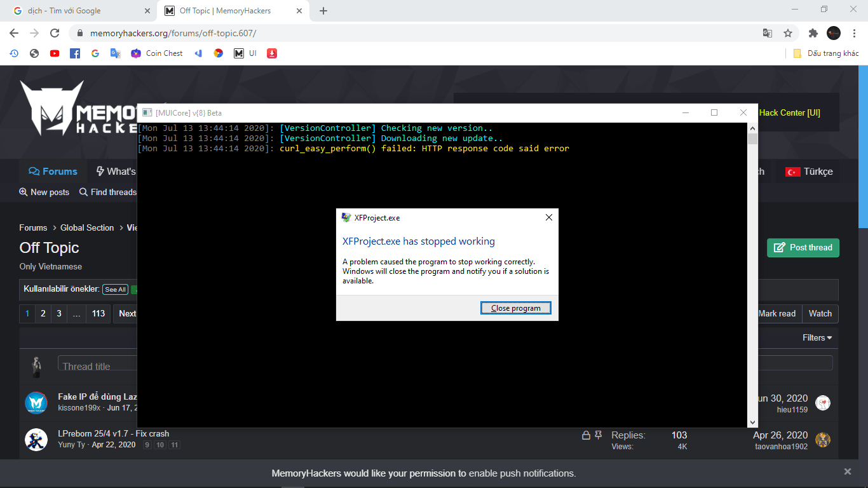Open a new browser tab
868x488 pixels.
pos(323,11)
